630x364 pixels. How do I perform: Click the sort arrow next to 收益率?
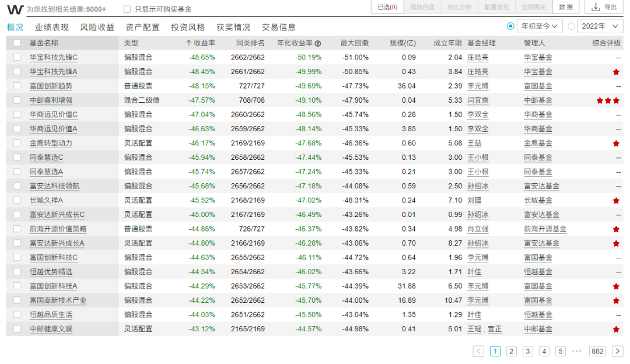click(188, 43)
